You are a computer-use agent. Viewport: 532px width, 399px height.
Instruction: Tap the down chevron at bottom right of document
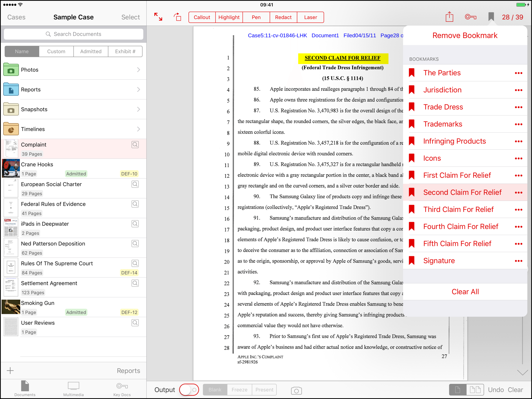[x=522, y=373]
